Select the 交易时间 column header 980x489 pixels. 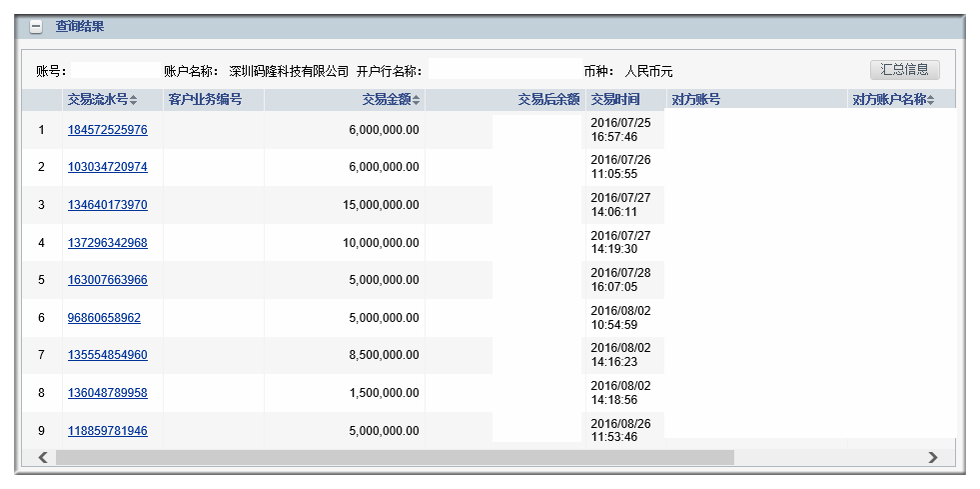pyautogui.click(x=615, y=99)
